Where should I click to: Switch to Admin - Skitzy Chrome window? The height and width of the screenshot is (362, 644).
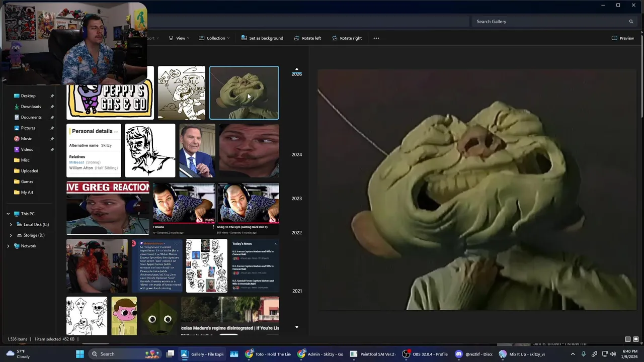tap(320, 354)
